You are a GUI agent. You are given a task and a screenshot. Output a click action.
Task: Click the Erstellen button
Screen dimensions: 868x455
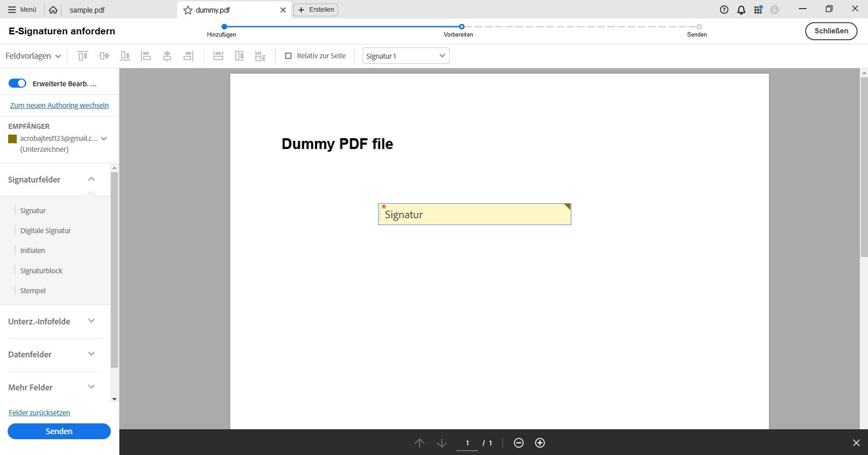coord(316,9)
